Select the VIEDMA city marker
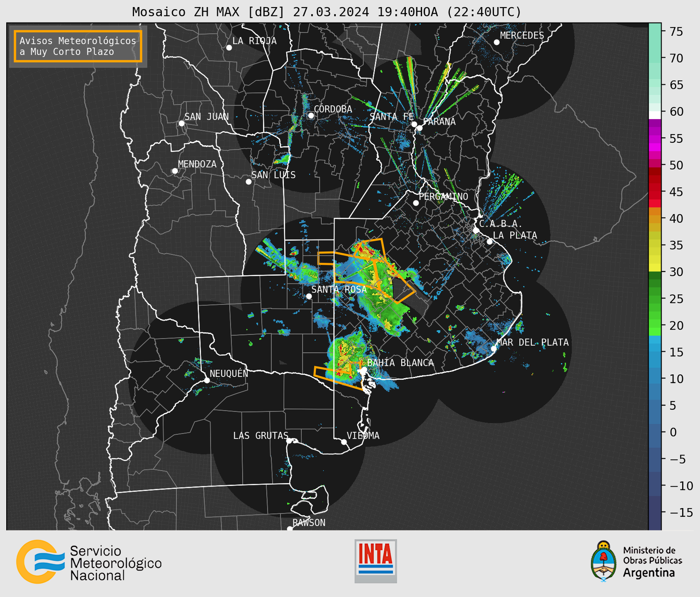This screenshot has width=700, height=597. click(x=344, y=442)
